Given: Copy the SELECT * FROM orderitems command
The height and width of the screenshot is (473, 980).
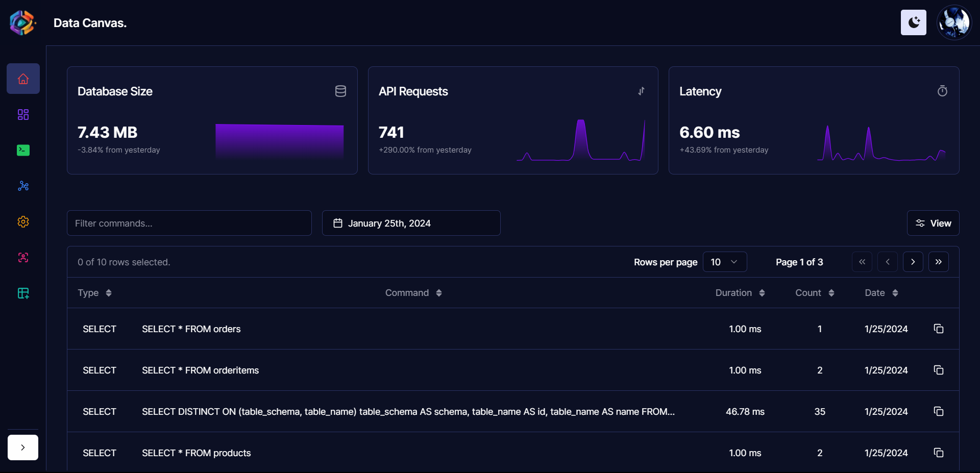Looking at the screenshot, I should coord(938,370).
